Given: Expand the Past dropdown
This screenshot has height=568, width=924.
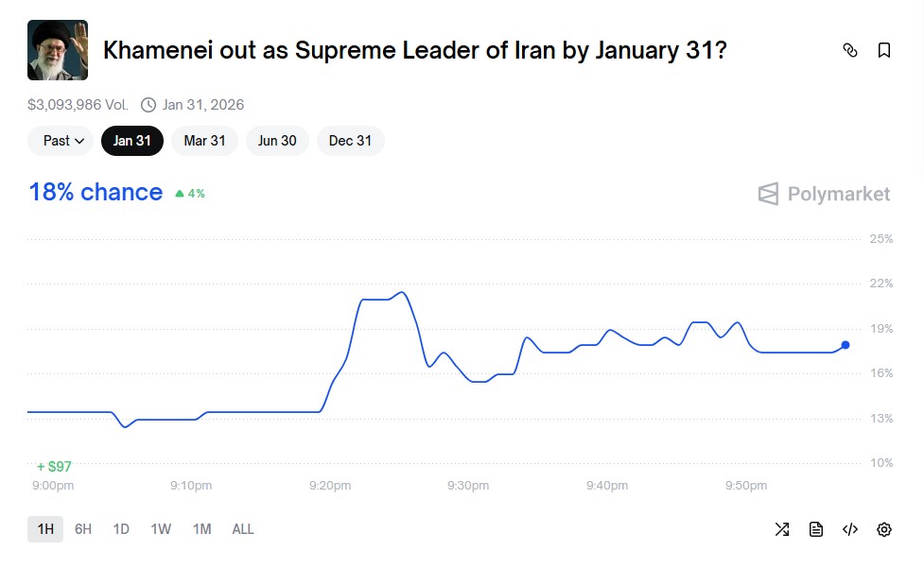Looking at the screenshot, I should coord(61,141).
